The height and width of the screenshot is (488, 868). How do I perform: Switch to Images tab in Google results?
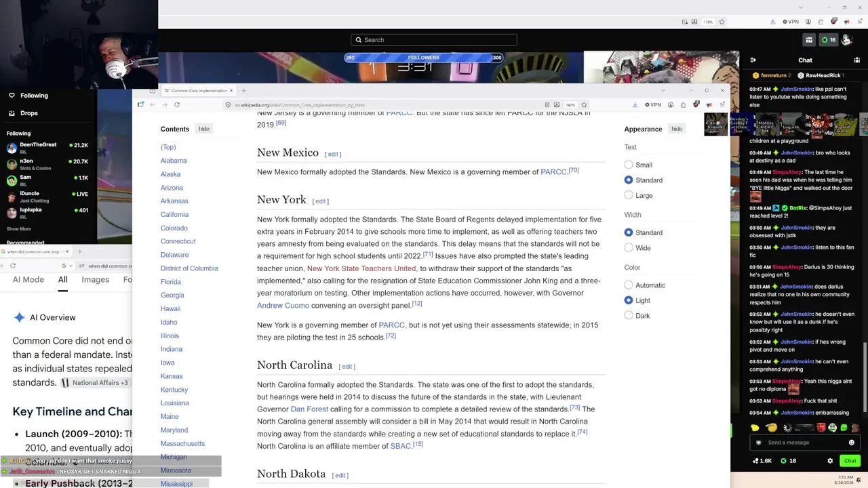[95, 279]
